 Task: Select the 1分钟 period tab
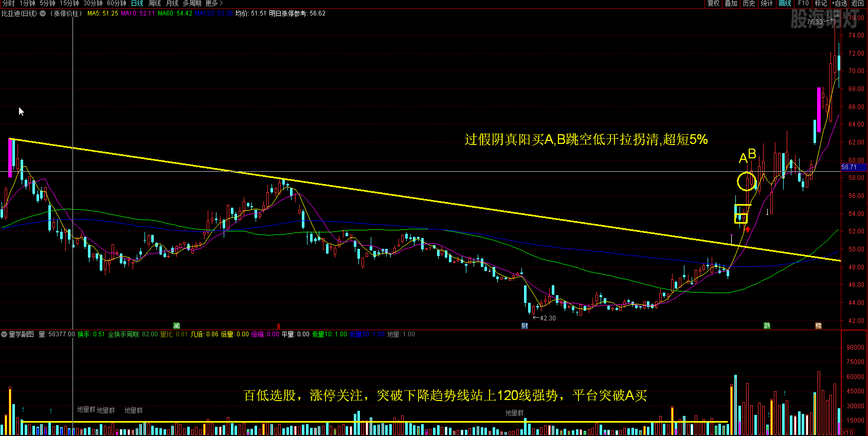[x=27, y=3]
